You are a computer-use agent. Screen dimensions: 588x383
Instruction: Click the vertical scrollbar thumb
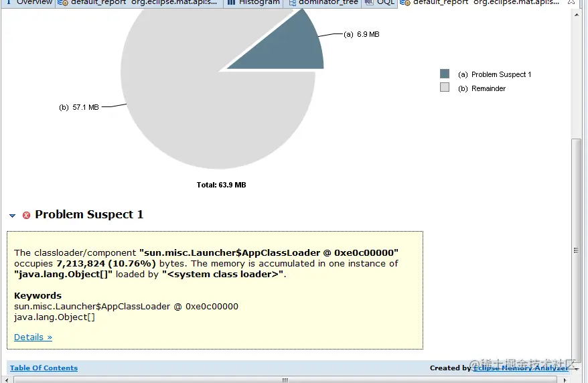[577, 250]
